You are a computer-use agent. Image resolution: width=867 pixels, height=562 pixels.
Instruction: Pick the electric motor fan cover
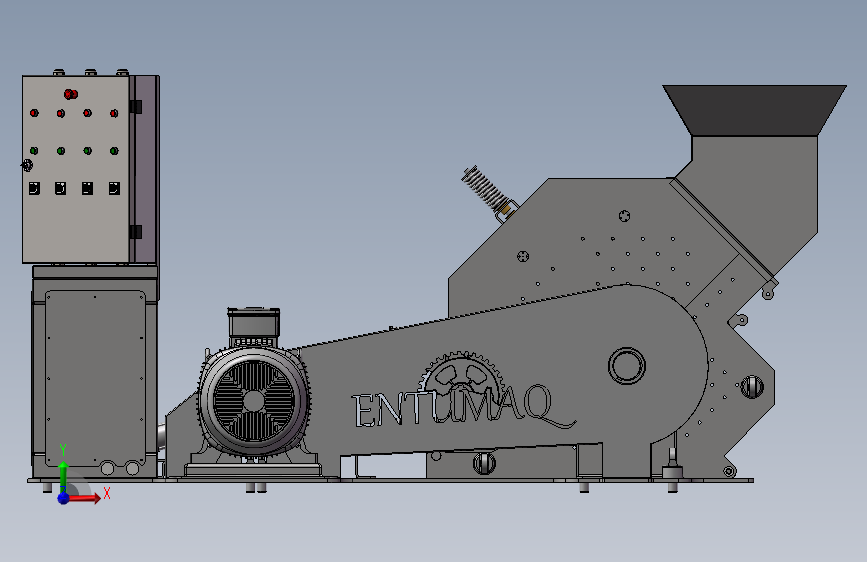click(253, 402)
